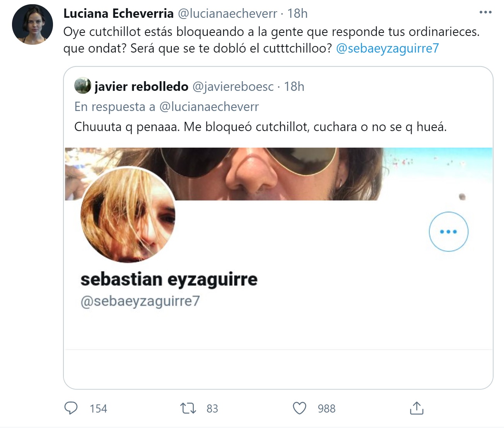Click the circled three-dot profile options button

448,232
